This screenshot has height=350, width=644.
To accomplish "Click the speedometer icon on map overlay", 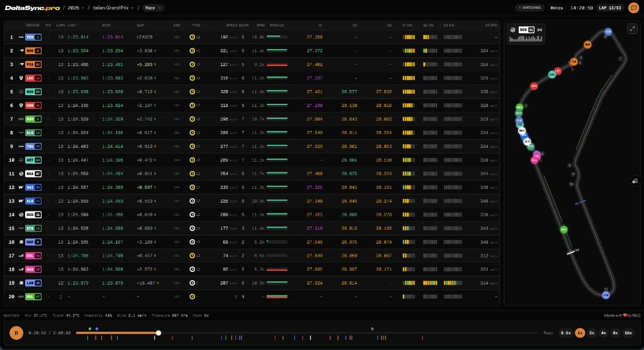I will pyautogui.click(x=513, y=30).
